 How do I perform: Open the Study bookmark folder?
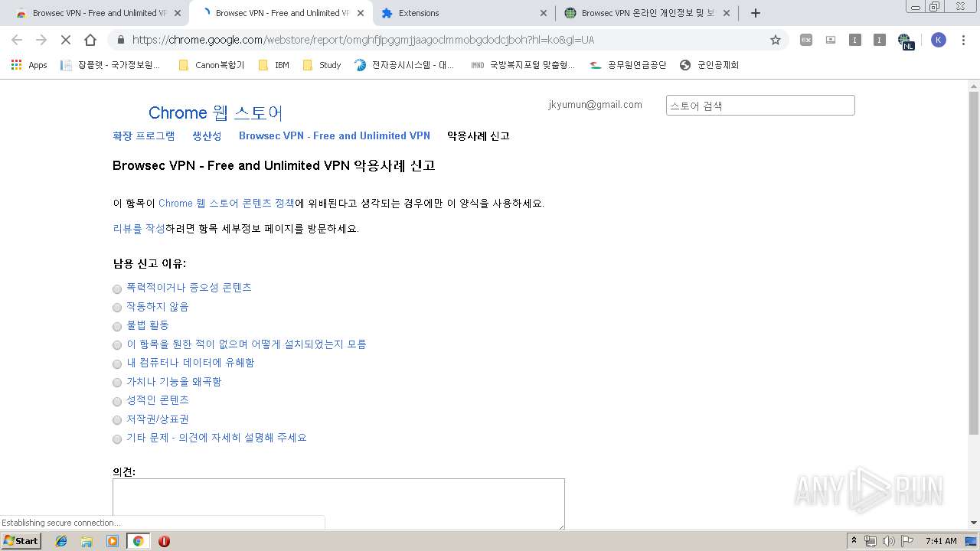[x=322, y=65]
